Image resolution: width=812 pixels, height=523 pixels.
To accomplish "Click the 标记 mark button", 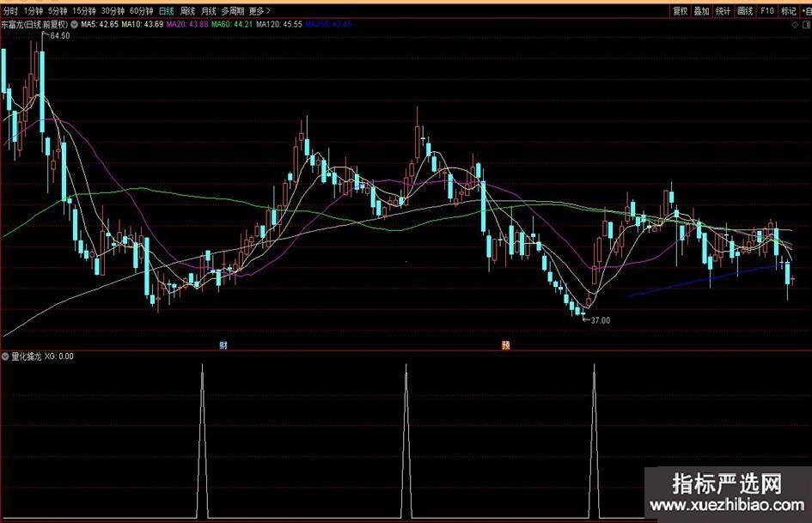I will click(789, 11).
